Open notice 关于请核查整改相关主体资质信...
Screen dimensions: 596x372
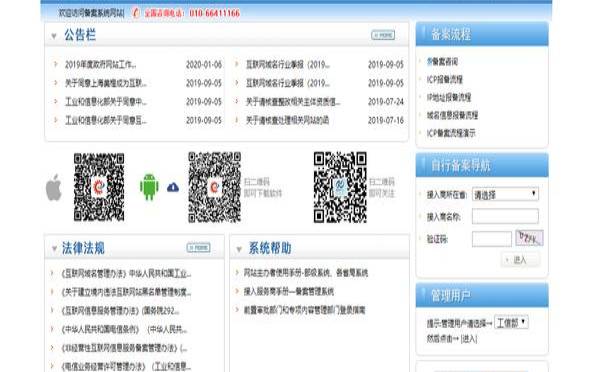tap(293, 102)
